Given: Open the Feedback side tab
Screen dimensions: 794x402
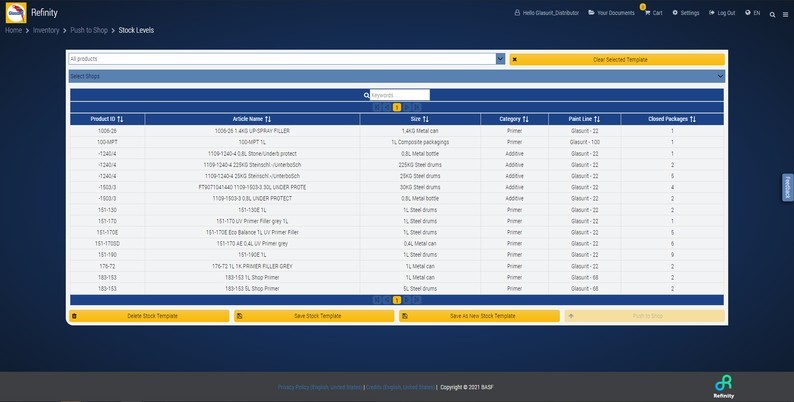Looking at the screenshot, I should (x=787, y=187).
